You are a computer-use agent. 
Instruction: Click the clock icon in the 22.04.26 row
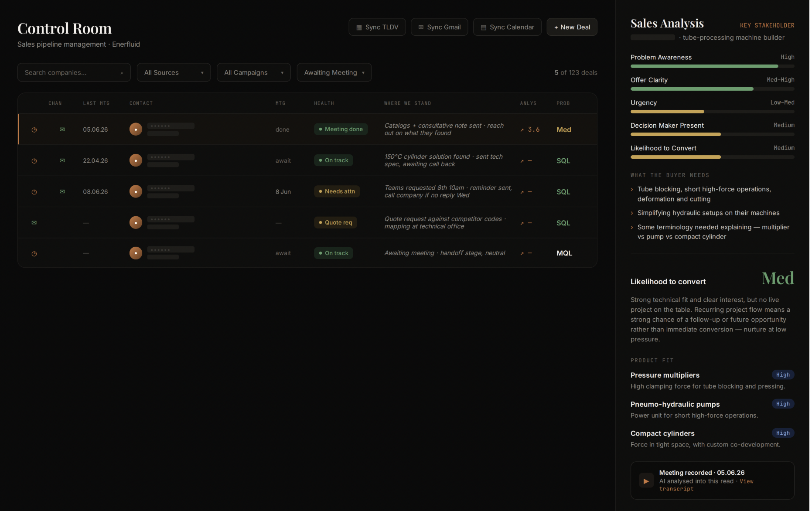coord(34,161)
